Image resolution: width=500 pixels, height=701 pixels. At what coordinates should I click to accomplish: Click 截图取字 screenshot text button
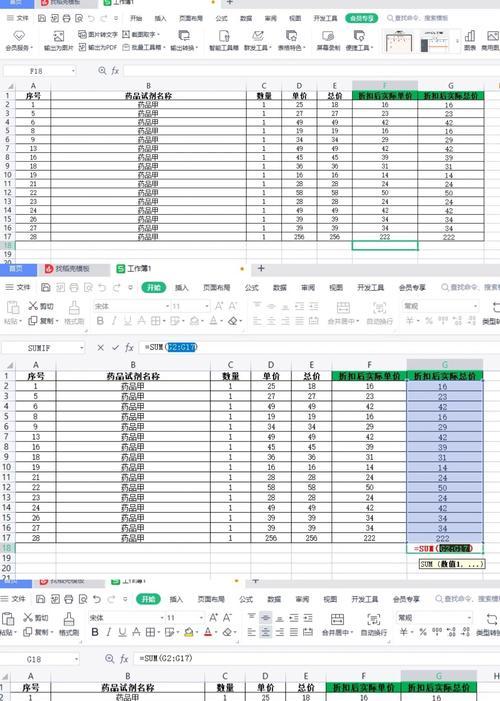(x=141, y=34)
